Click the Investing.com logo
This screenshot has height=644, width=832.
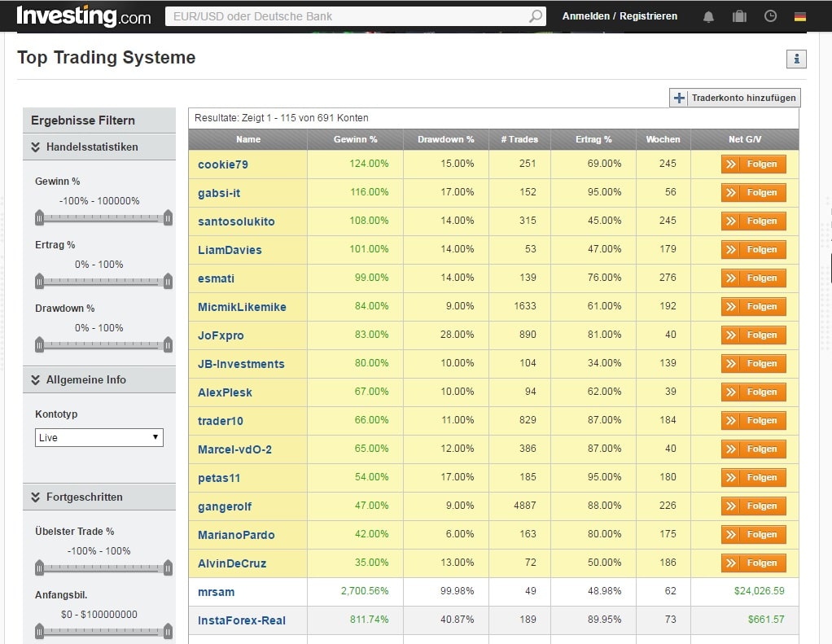tap(84, 16)
